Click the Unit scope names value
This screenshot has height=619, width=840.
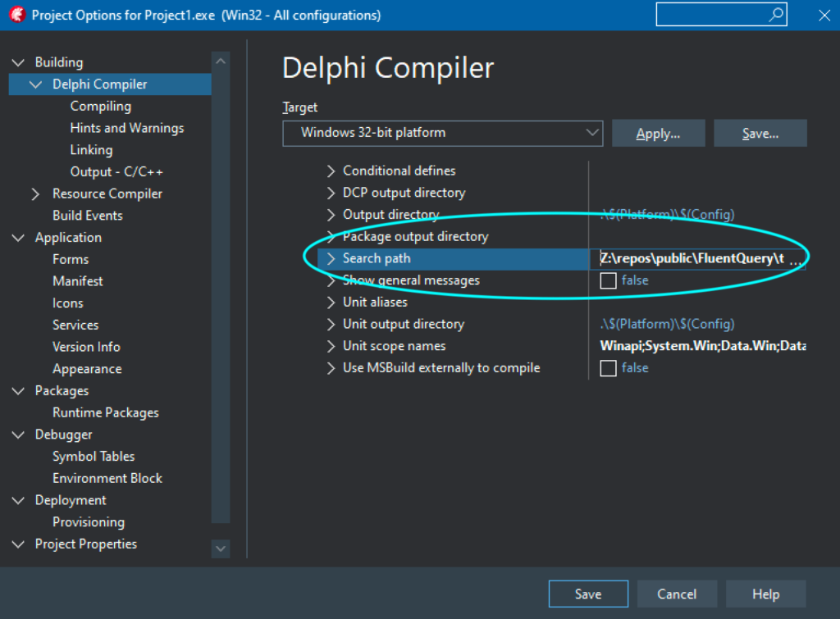pos(703,347)
